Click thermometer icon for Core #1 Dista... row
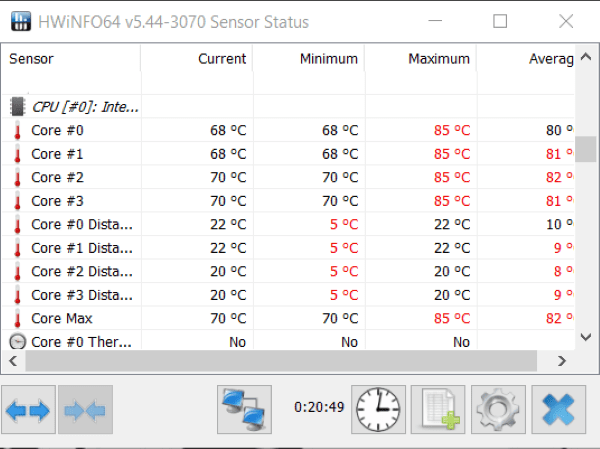 pos(17,248)
